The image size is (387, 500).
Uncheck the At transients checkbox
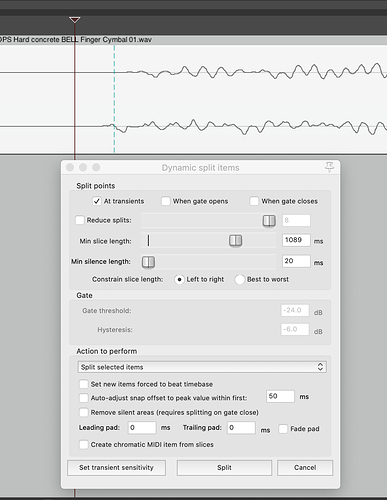pyautogui.click(x=97, y=201)
